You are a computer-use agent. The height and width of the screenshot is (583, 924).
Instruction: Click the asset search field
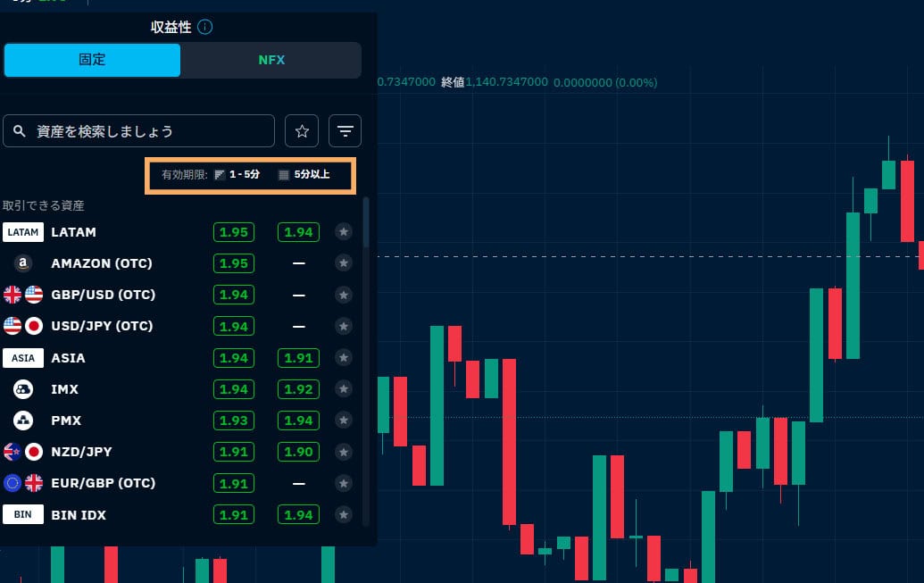point(139,131)
